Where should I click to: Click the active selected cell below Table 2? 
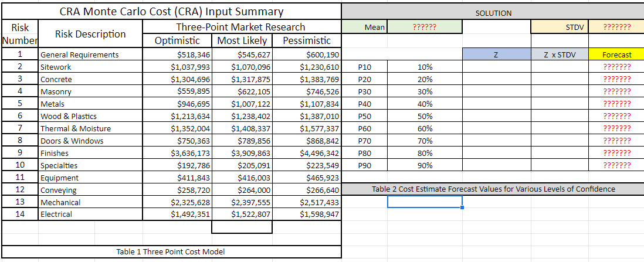[x=425, y=202]
